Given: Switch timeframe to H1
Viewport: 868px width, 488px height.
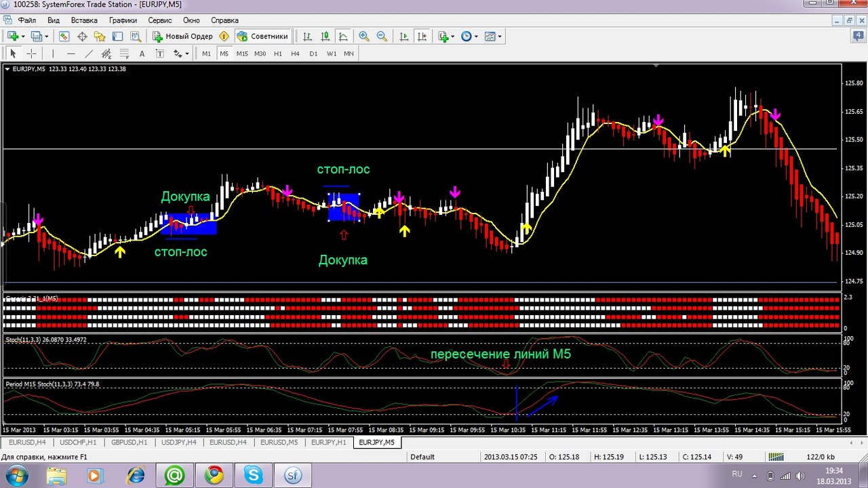Looking at the screenshot, I should [x=278, y=54].
